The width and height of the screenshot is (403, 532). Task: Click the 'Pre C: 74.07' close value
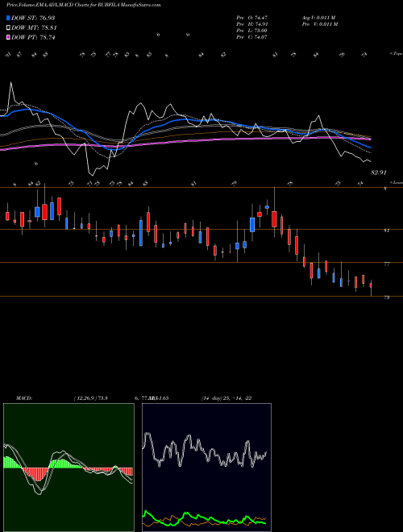pyautogui.click(x=252, y=37)
